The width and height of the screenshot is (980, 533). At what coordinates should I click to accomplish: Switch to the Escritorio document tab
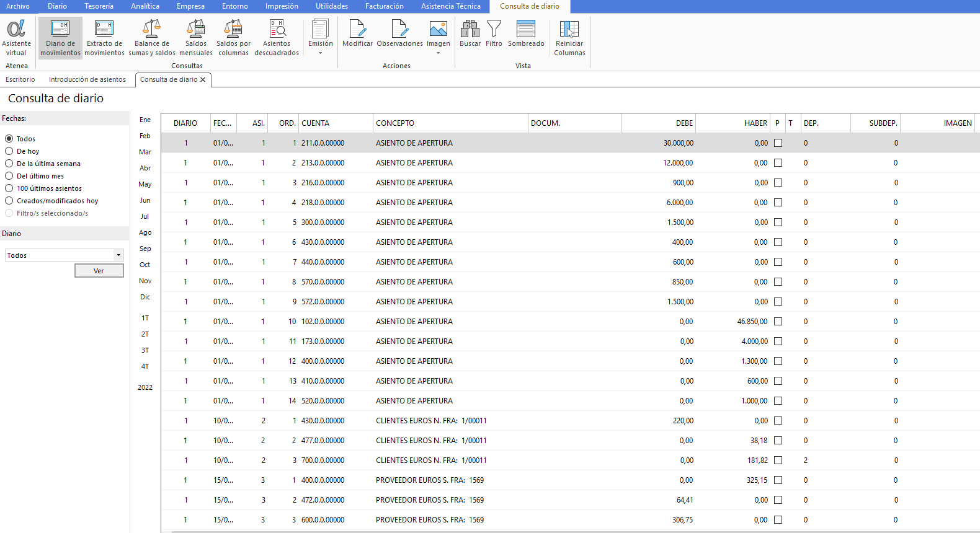20,79
